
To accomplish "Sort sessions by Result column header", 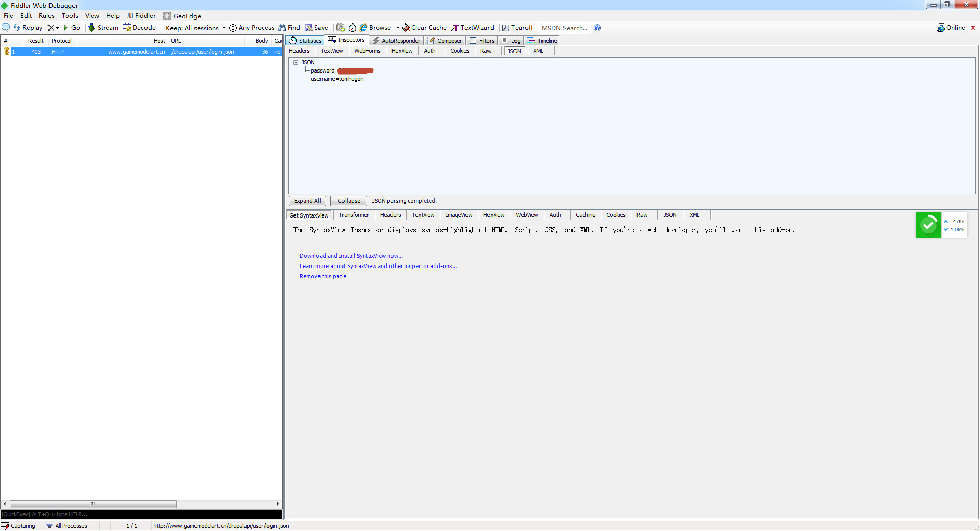I will pos(36,41).
